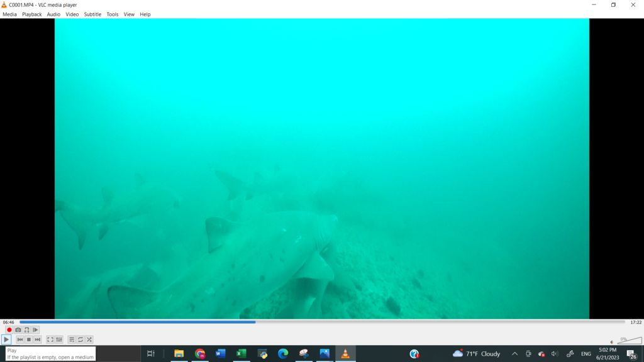Stop playback with the Stop button
This screenshot has height=362, width=644.
click(29, 339)
